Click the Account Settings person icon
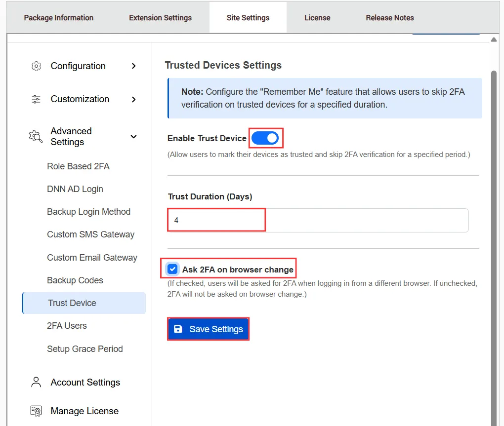 36,383
